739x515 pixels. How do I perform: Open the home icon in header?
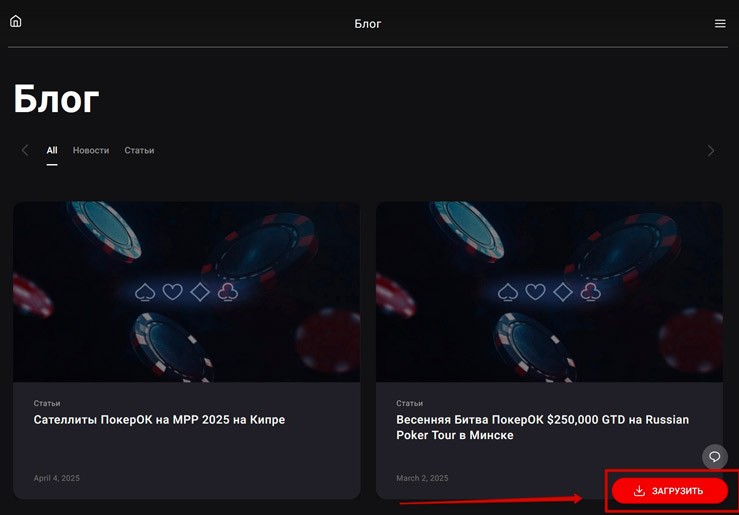click(x=16, y=21)
